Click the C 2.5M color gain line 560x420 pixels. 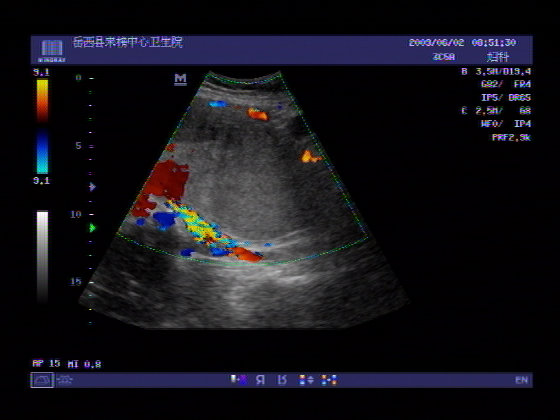(496, 111)
